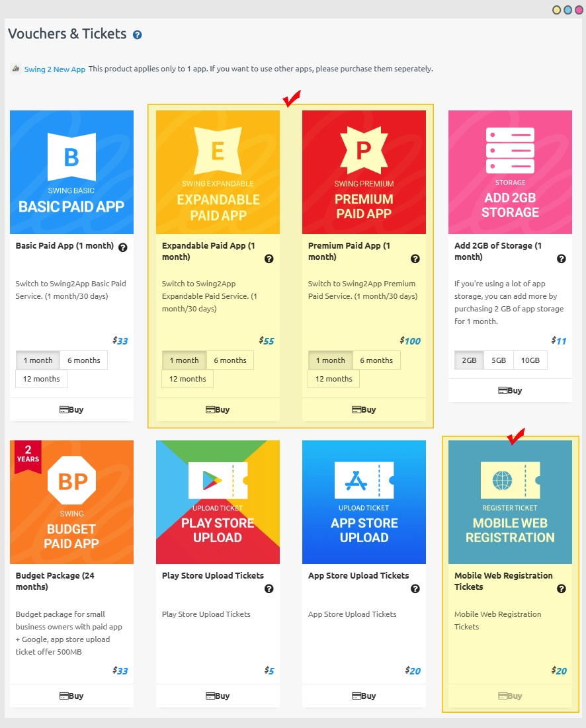
Task: Open the Play Store Upload banner image
Action: [218, 503]
